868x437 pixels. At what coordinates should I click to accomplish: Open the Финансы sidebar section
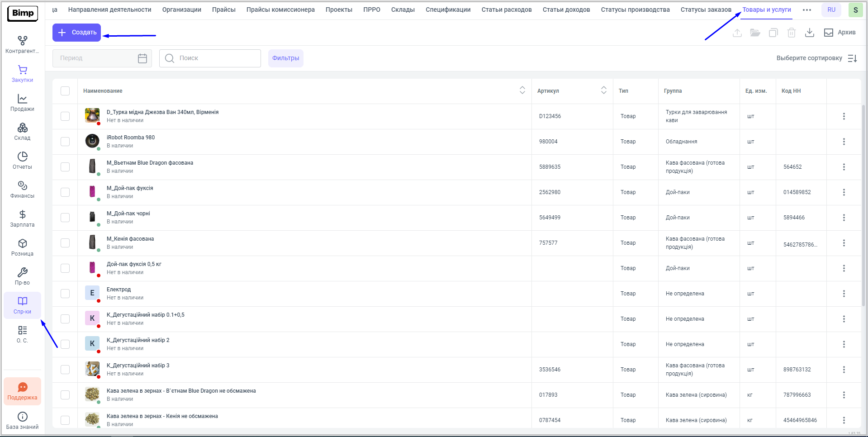click(22, 189)
